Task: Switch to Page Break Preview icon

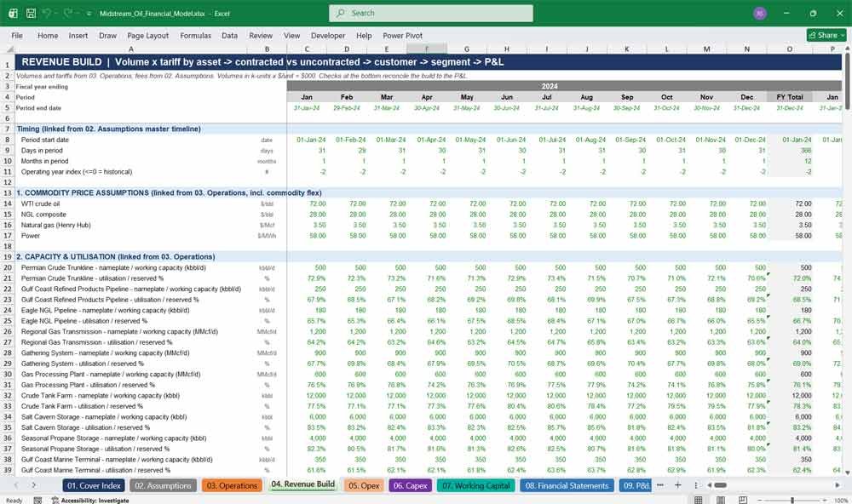Action: 743,500
